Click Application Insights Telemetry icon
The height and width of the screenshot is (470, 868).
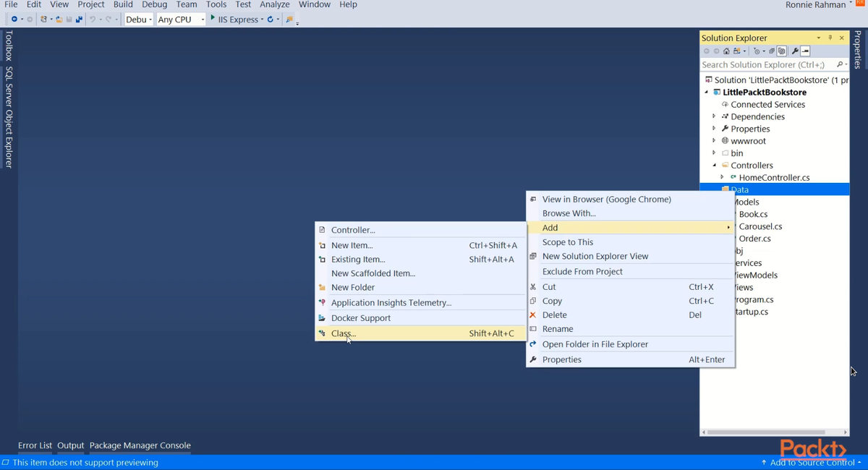(x=322, y=303)
